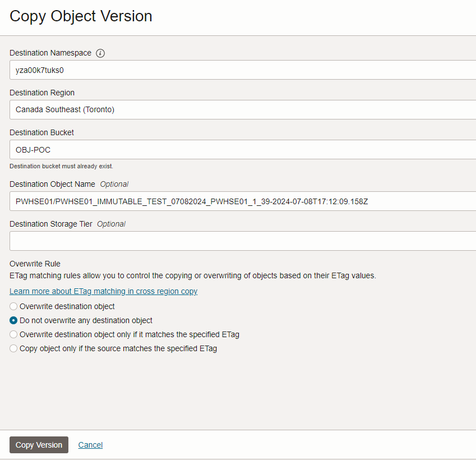Click the 'Destination Region' field label
The height and width of the screenshot is (460, 476).
click(x=42, y=93)
